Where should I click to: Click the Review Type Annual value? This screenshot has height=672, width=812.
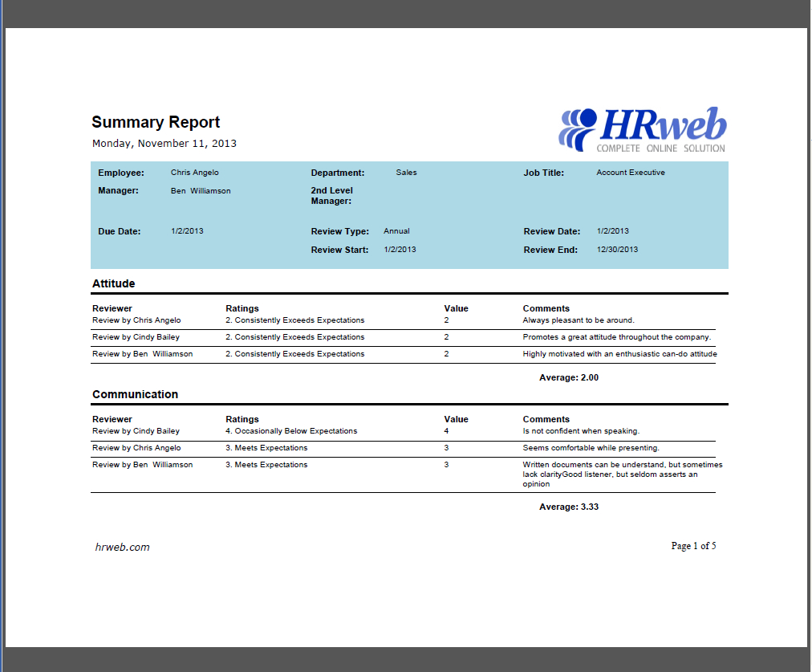coord(396,230)
